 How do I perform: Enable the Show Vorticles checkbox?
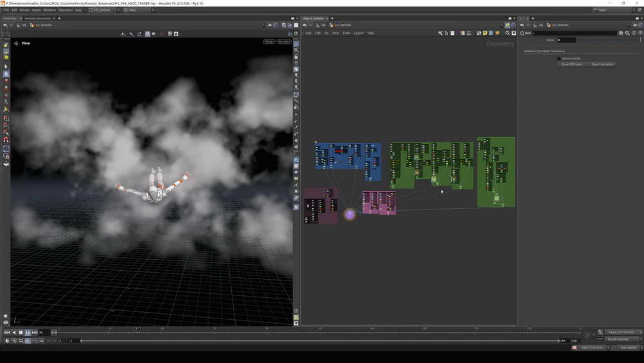pyautogui.click(x=559, y=59)
